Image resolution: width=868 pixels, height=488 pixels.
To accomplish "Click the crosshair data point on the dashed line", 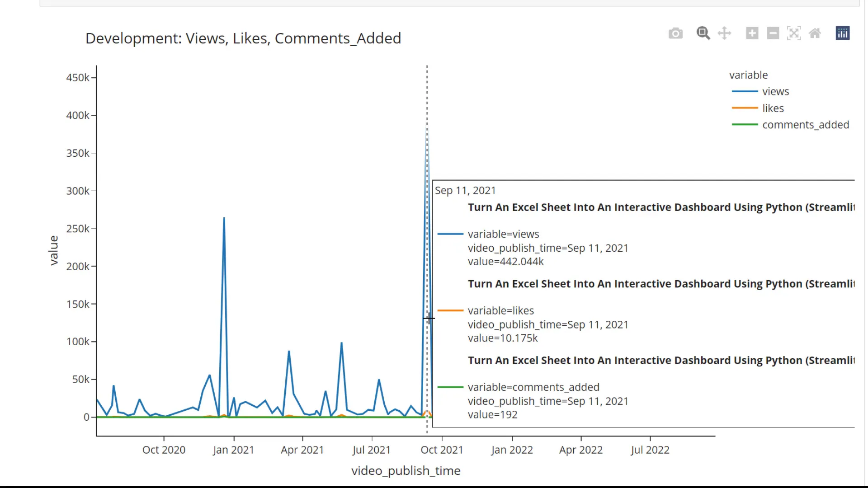I will pyautogui.click(x=429, y=318).
